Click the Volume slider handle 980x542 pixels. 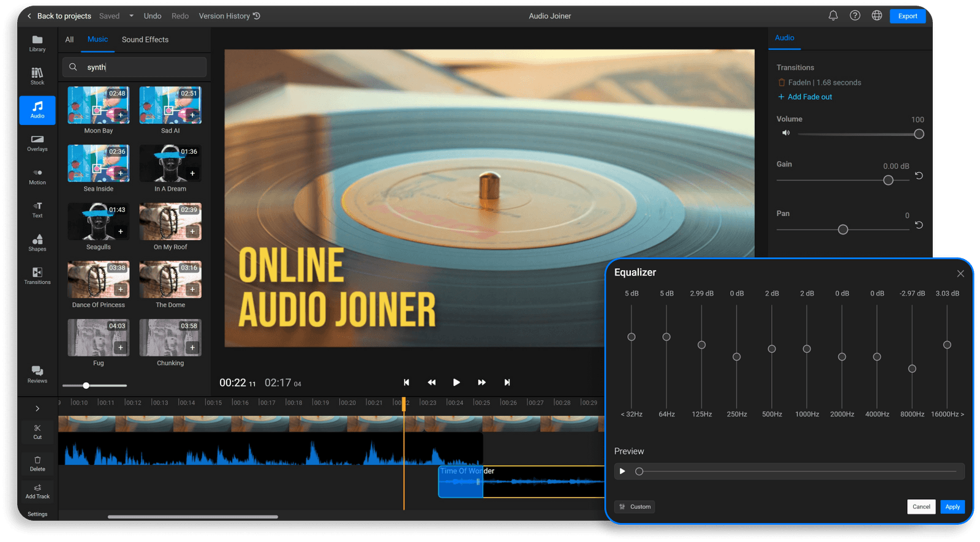click(x=919, y=134)
